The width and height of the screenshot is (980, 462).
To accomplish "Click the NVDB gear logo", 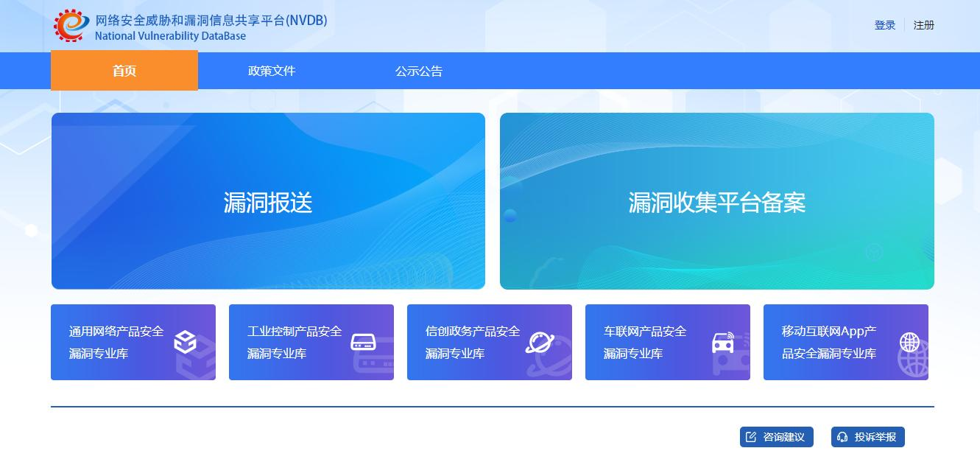I will coord(71,26).
